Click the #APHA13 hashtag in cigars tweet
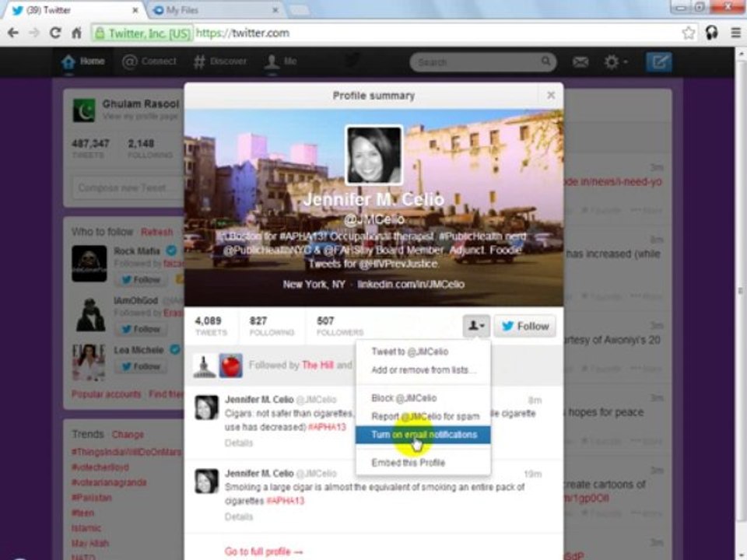This screenshot has height=560, width=747. coord(328,427)
